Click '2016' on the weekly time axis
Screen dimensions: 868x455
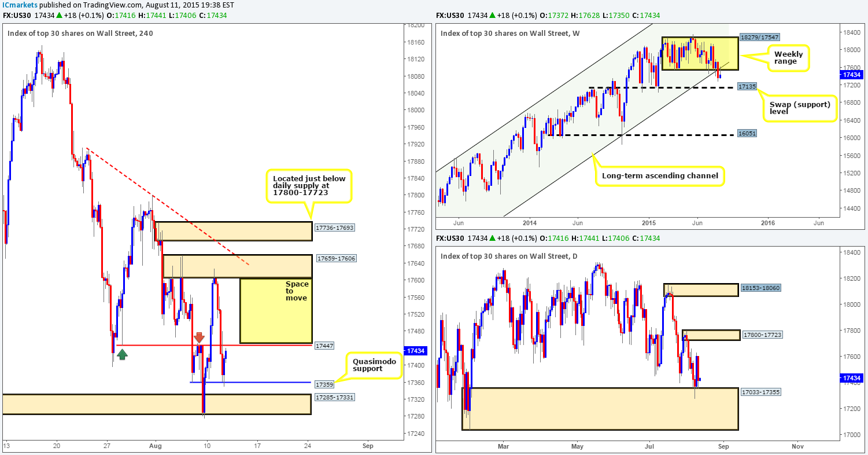(768, 222)
